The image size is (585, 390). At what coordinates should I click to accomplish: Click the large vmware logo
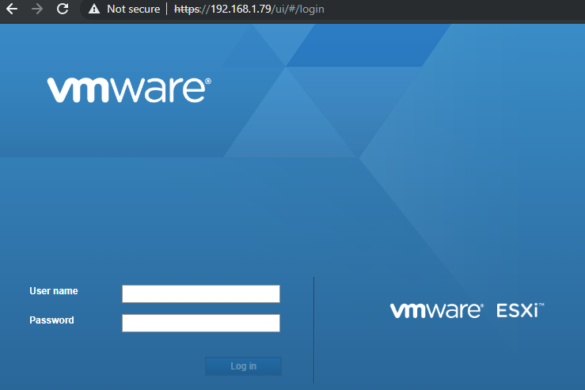[x=129, y=90]
